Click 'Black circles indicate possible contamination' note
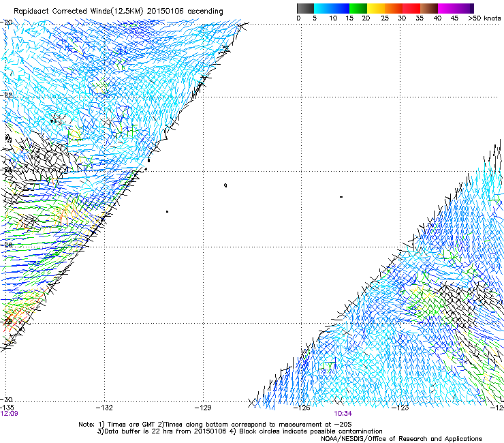Viewport: 504px width, 443px height. [x=311, y=431]
